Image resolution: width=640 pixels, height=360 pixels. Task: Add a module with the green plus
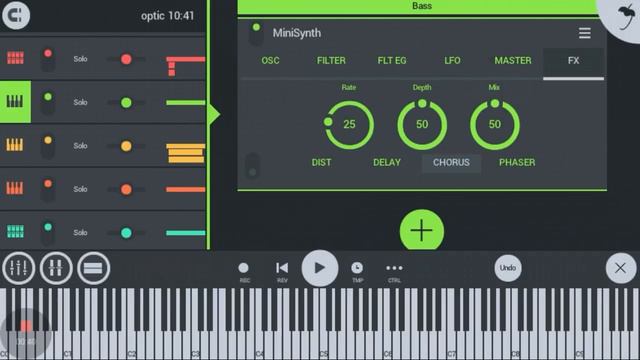pos(422,231)
